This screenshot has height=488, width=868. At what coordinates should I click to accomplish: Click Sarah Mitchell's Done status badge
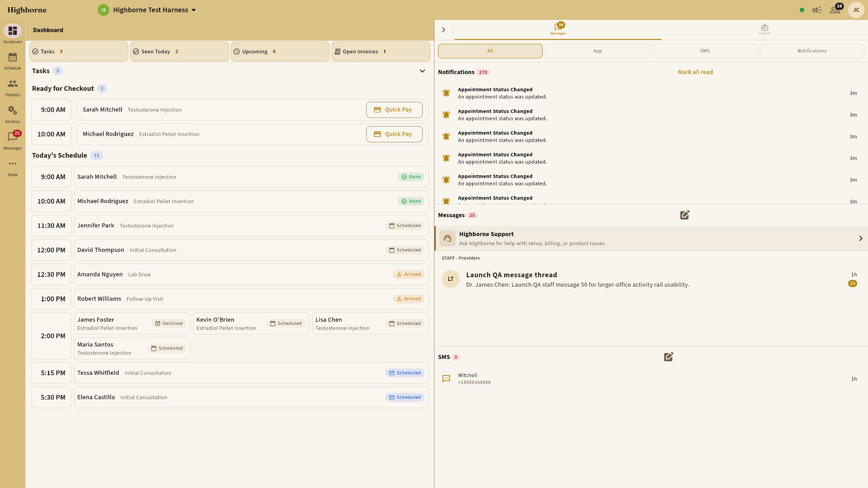pyautogui.click(x=411, y=177)
